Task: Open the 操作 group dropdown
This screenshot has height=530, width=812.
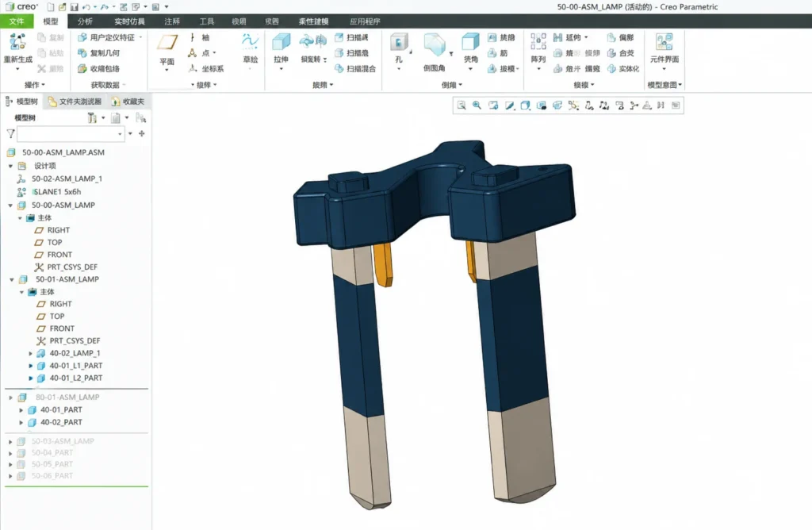Action: (x=35, y=85)
